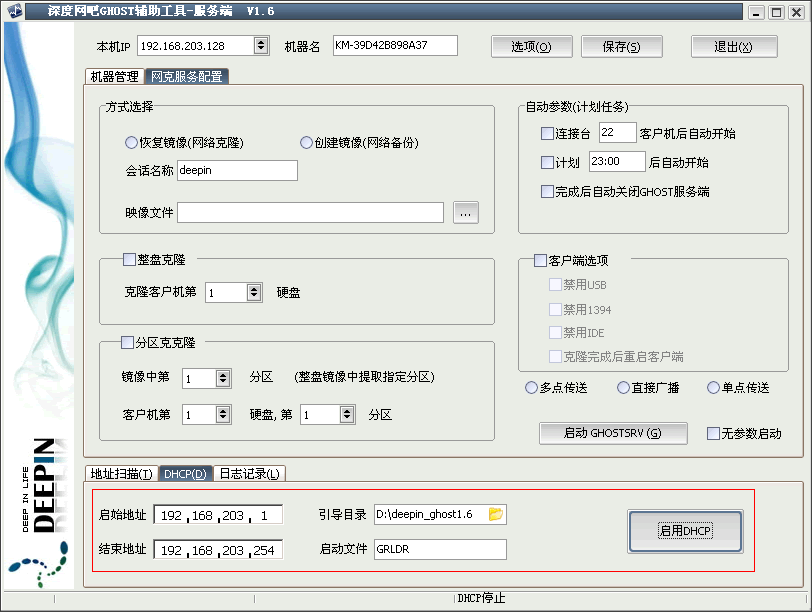
Task: Toggle the disabled 禁用1394 checkbox
Action: point(555,310)
